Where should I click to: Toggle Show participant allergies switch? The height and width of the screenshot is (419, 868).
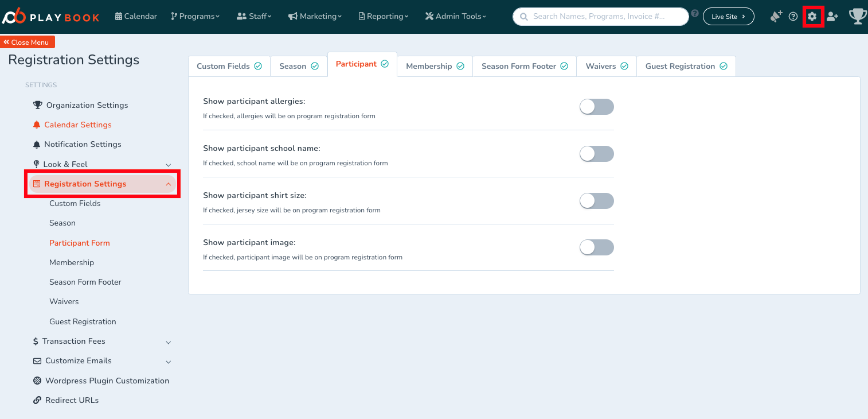(596, 107)
